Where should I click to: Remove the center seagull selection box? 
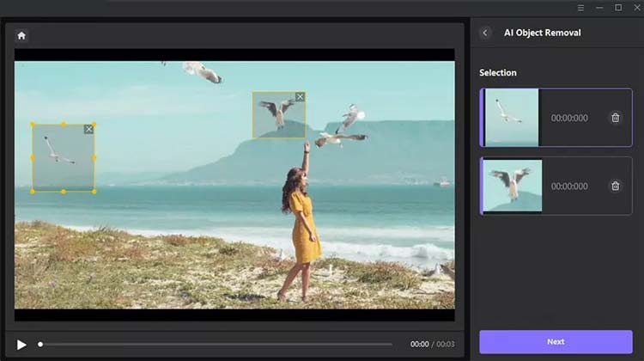point(300,97)
